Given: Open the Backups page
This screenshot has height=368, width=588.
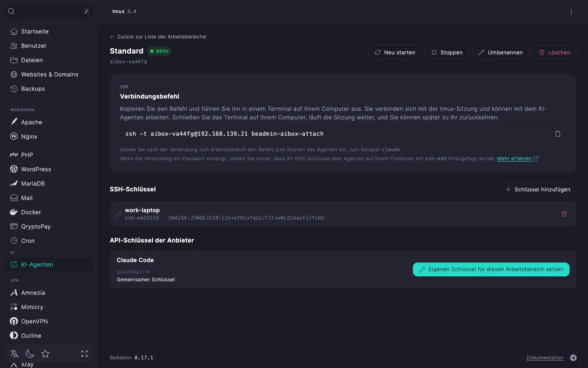Looking at the screenshot, I should pyautogui.click(x=49, y=89).
